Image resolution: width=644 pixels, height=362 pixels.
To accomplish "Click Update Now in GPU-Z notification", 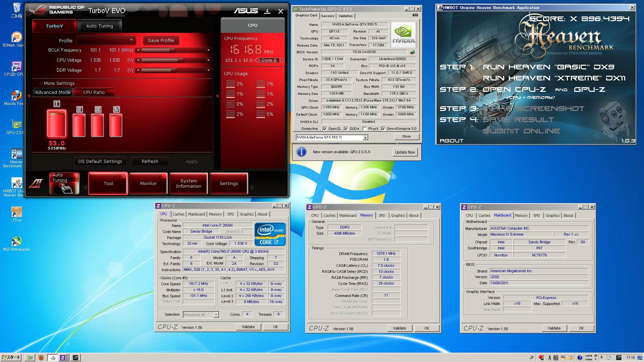I will tap(405, 152).
